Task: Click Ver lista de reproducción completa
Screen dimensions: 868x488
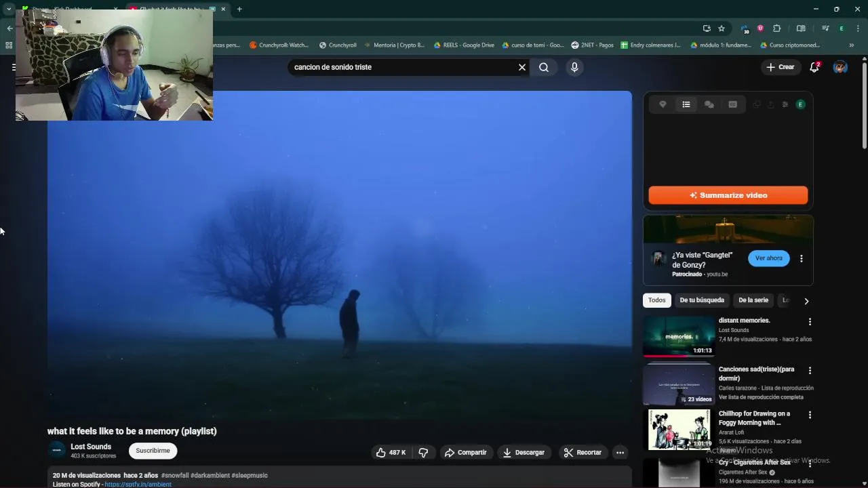Action: 761,397
